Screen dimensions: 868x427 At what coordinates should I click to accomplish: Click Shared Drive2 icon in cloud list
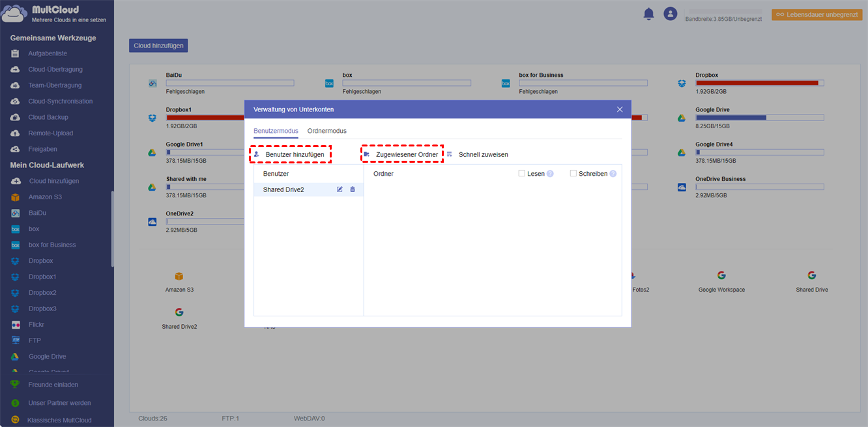[179, 312]
